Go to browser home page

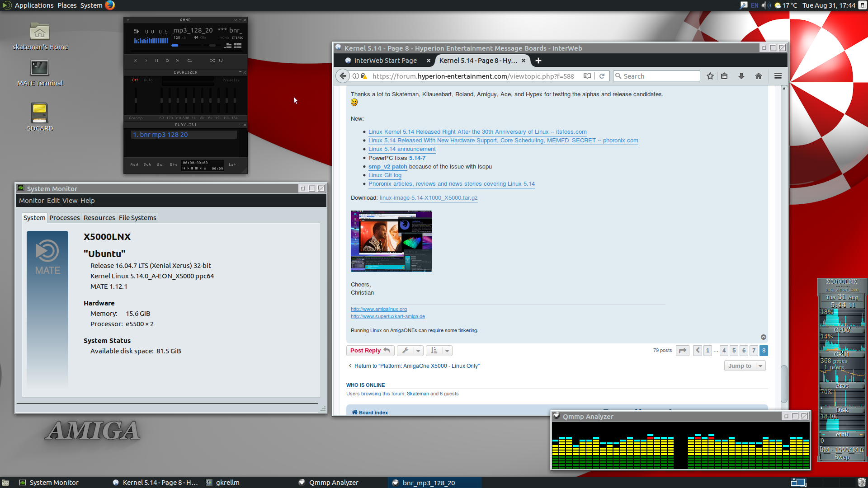click(x=759, y=76)
